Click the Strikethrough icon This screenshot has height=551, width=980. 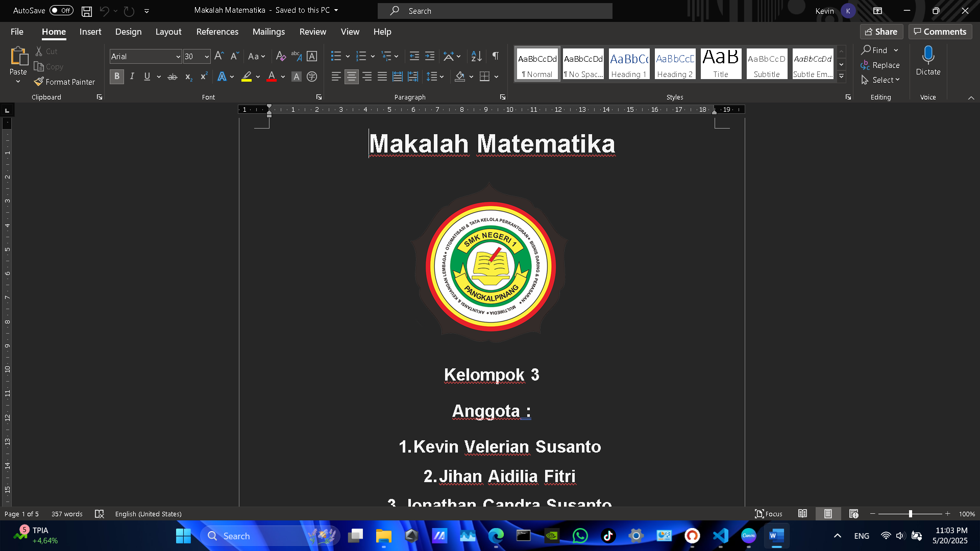[173, 77]
